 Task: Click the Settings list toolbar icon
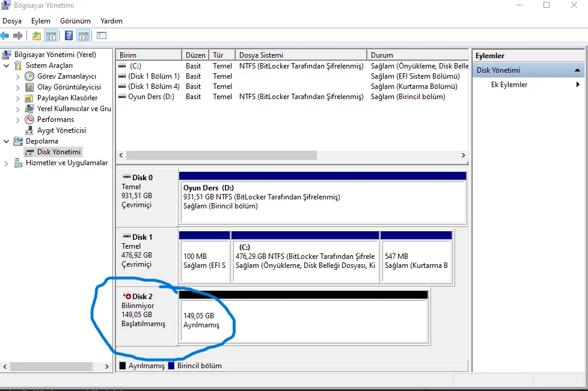click(102, 36)
